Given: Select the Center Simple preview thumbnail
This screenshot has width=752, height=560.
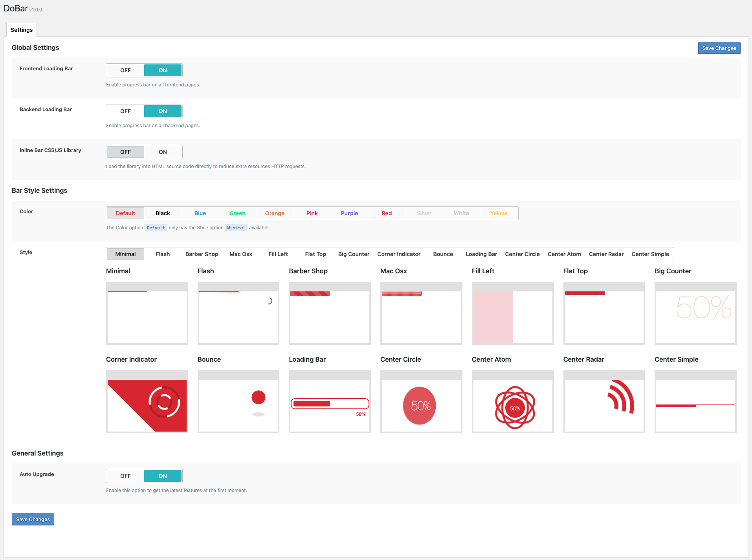Looking at the screenshot, I should [x=695, y=401].
